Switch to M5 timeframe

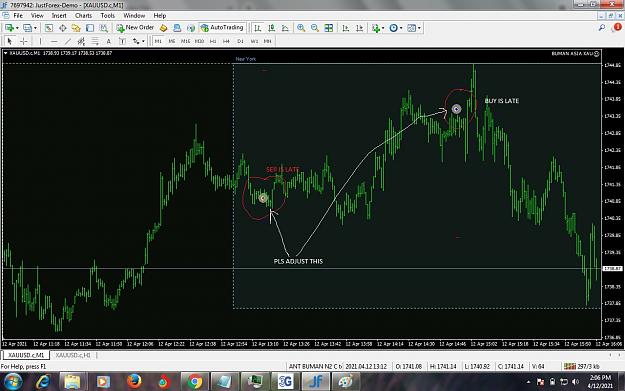[x=172, y=41]
